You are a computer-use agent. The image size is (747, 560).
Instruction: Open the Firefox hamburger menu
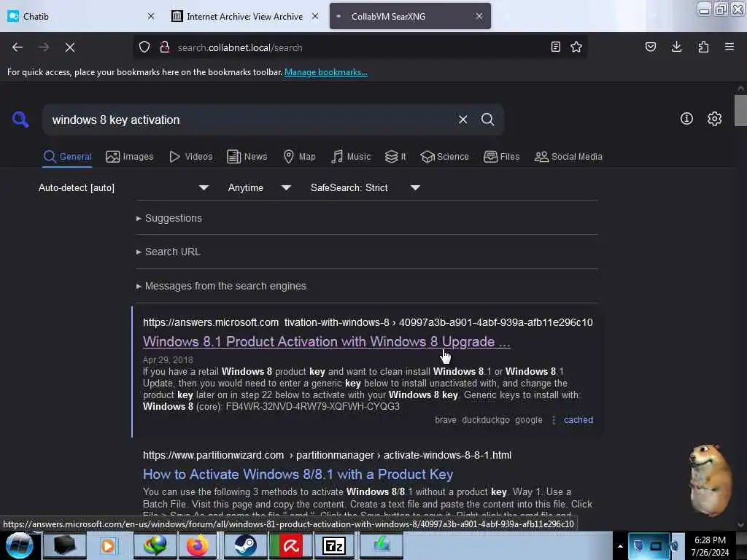[x=729, y=47]
